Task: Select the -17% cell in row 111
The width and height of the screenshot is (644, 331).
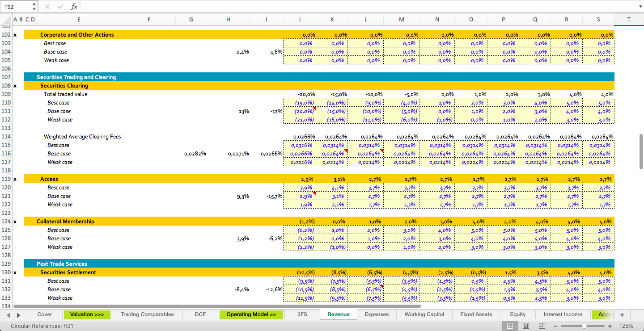Action: [x=267, y=111]
